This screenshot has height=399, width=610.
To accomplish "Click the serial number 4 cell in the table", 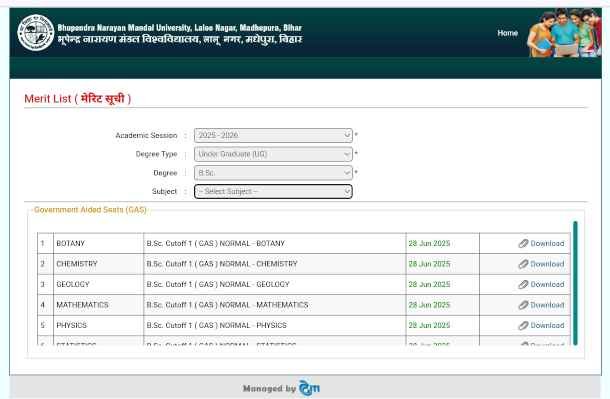I will 45,305.
